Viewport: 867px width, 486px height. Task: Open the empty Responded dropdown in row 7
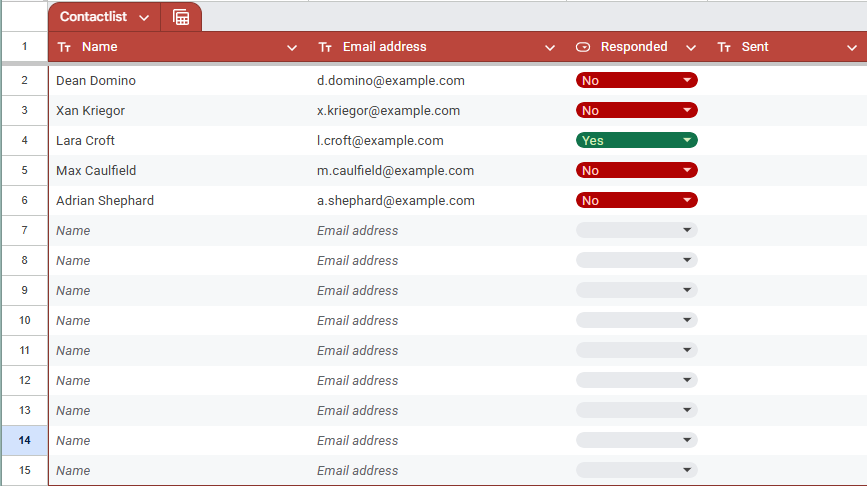tap(636, 231)
